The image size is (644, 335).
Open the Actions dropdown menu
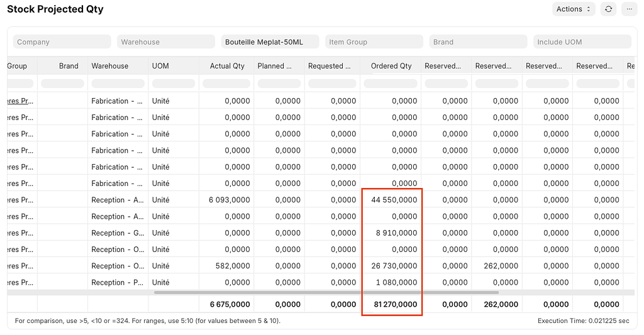point(573,9)
